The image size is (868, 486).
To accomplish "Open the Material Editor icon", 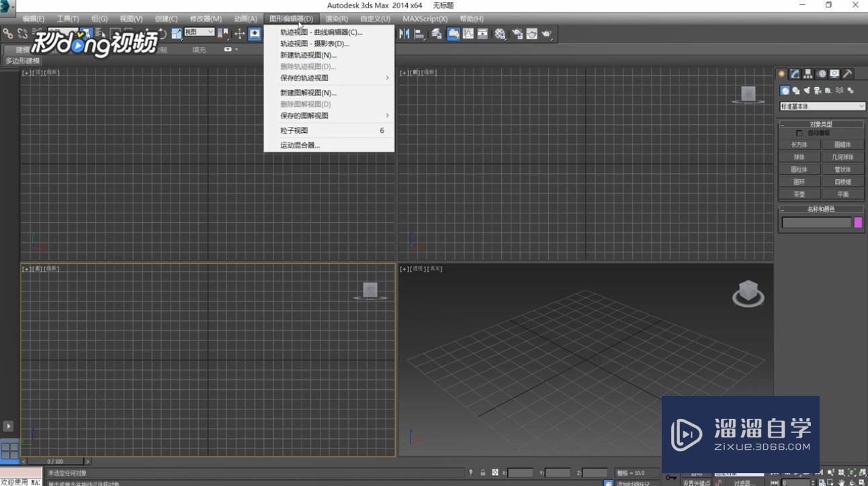I will tap(501, 34).
